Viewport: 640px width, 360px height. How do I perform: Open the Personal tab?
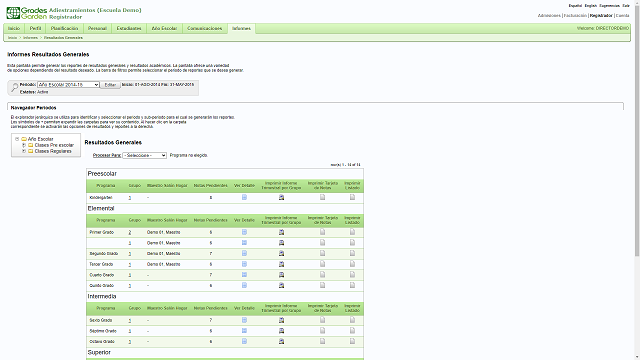click(97, 29)
